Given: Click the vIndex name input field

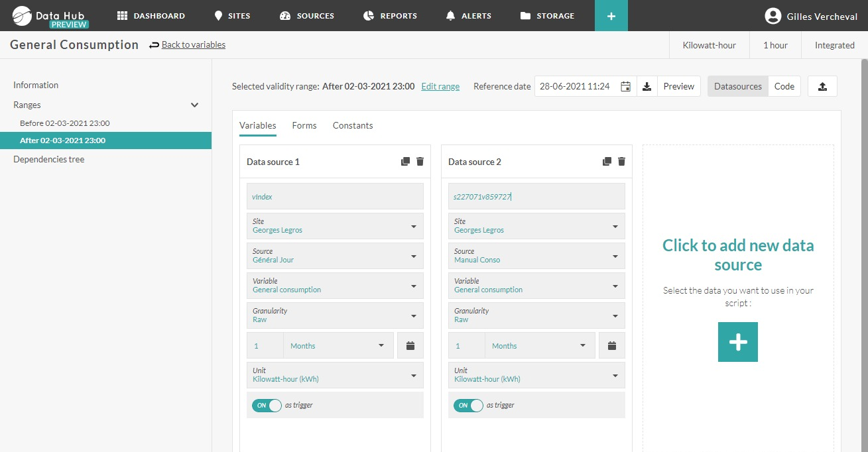Looking at the screenshot, I should click(x=335, y=197).
